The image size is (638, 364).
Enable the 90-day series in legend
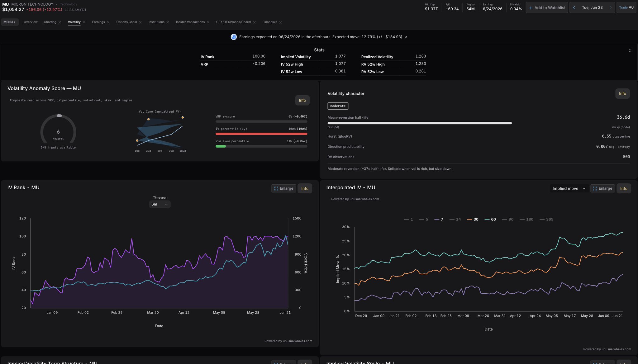point(508,220)
